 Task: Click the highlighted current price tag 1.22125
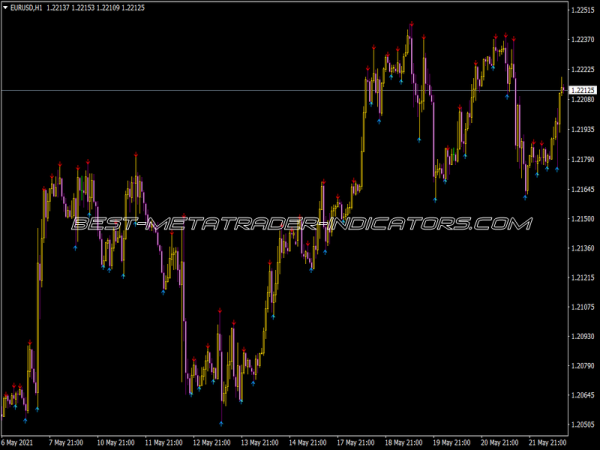(582, 91)
